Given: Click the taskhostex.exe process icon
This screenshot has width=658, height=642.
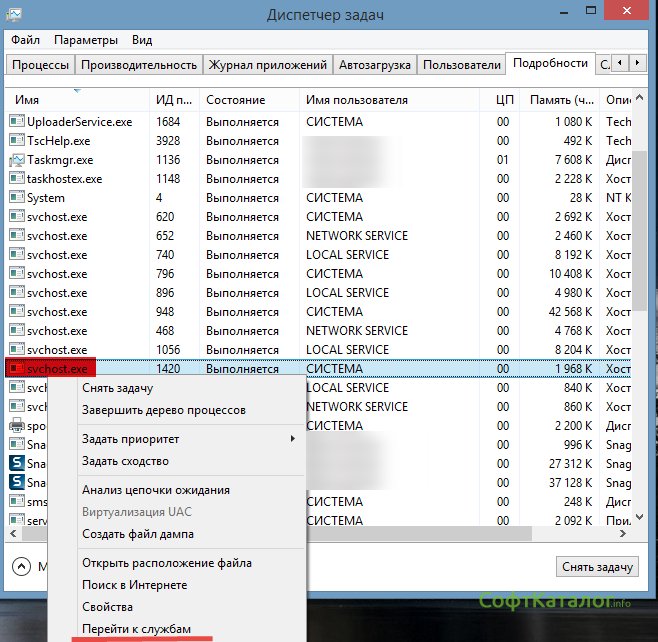Looking at the screenshot, I should [x=17, y=179].
